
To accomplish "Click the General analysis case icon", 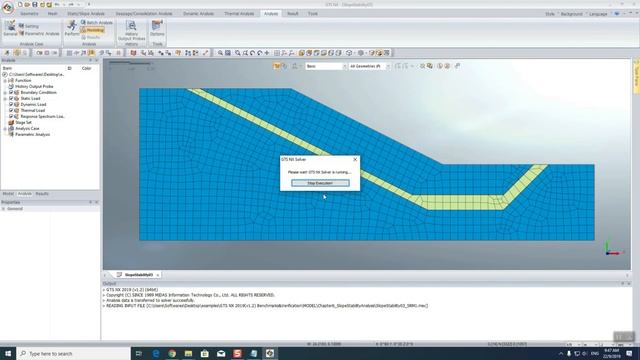I will point(10,29).
